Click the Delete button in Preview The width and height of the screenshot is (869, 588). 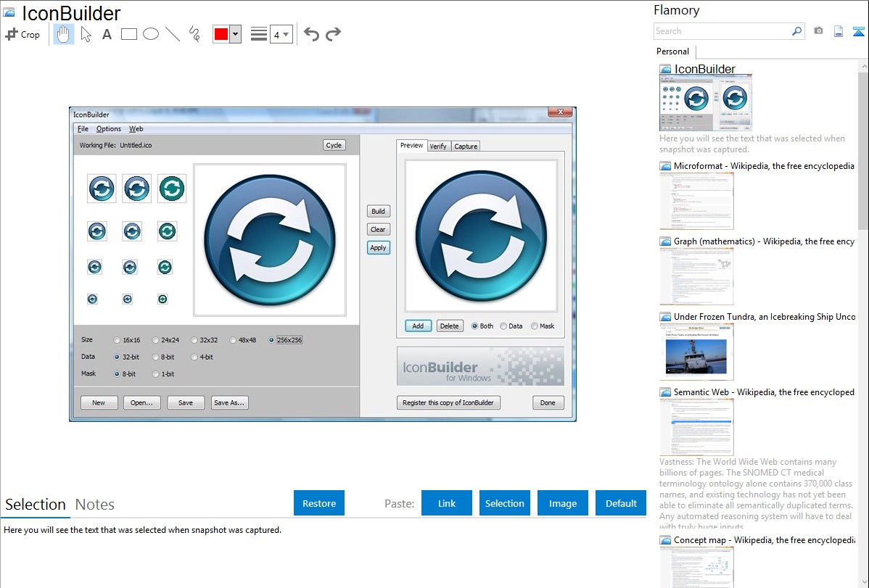pos(450,326)
